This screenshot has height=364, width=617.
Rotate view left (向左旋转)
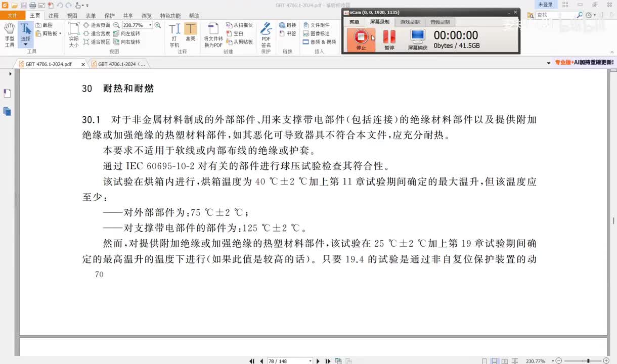[127, 33]
